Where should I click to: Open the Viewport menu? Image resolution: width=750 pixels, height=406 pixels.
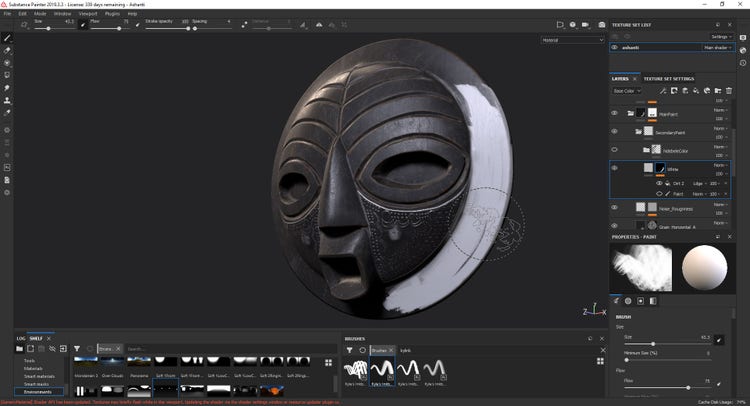tap(88, 14)
